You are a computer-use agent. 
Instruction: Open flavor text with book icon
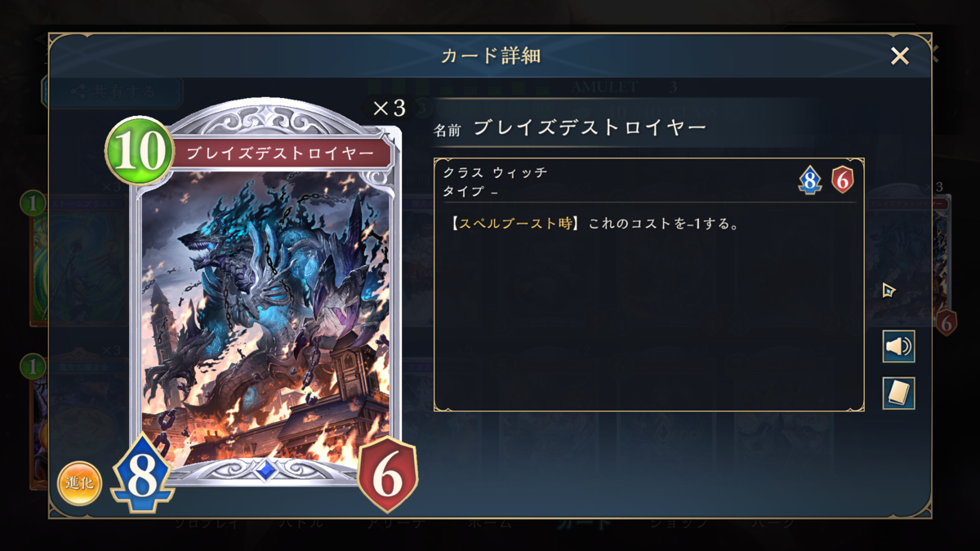(x=898, y=394)
